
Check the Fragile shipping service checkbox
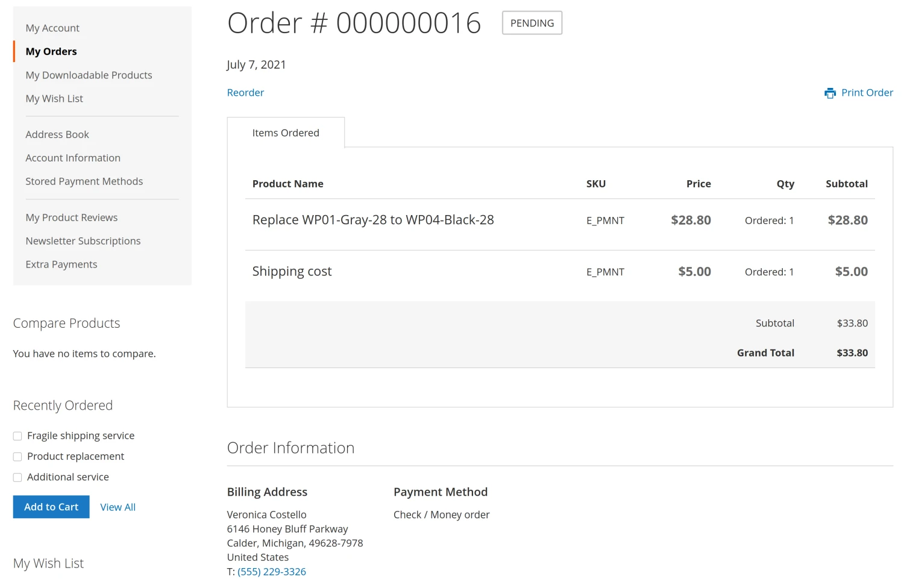click(17, 436)
